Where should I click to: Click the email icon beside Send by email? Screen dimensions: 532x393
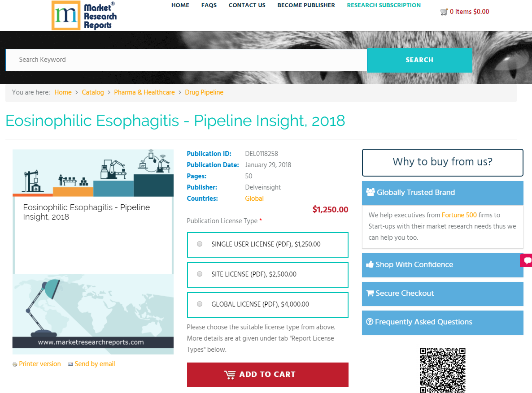[x=70, y=364]
